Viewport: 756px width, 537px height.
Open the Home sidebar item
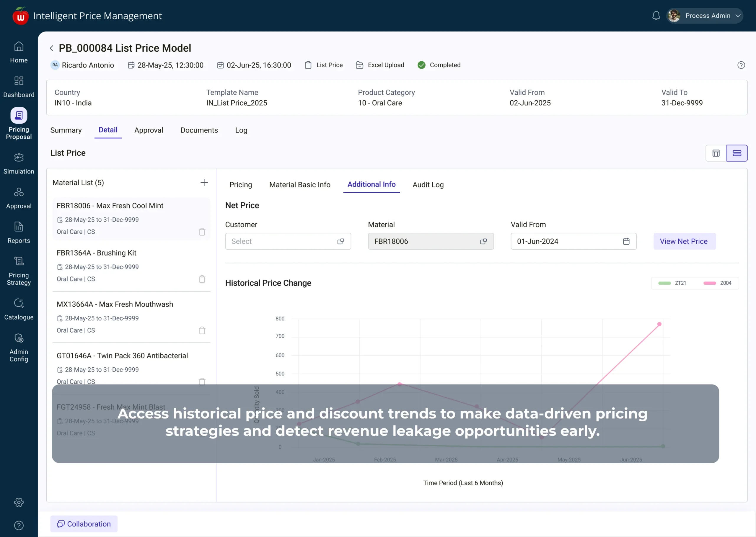[x=19, y=52]
